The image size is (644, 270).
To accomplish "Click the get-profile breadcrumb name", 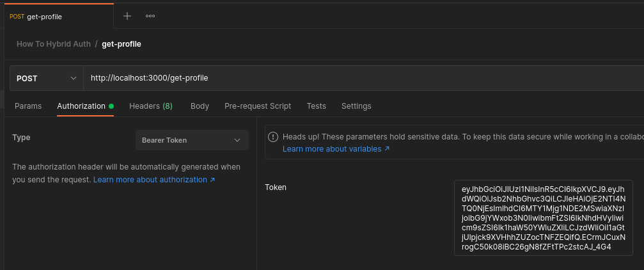I will click(x=122, y=44).
